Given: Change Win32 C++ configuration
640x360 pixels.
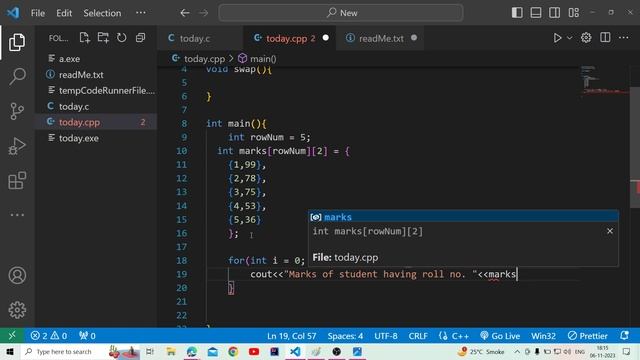Looking at the screenshot, I should [x=543, y=336].
